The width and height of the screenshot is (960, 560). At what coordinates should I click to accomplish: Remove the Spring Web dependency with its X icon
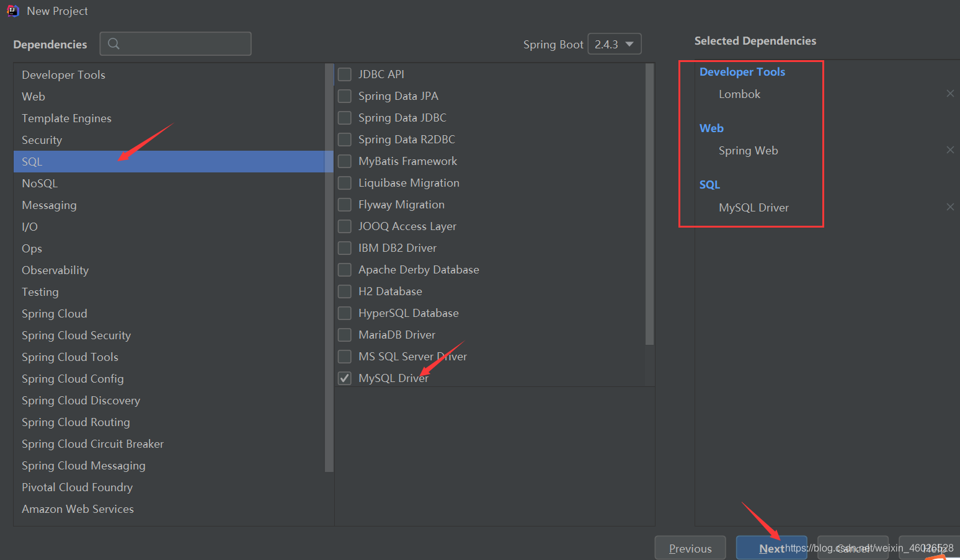pos(950,150)
